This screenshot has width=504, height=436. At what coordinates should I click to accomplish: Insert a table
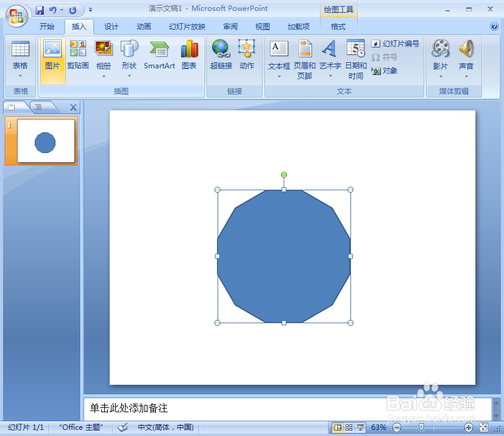click(x=20, y=60)
